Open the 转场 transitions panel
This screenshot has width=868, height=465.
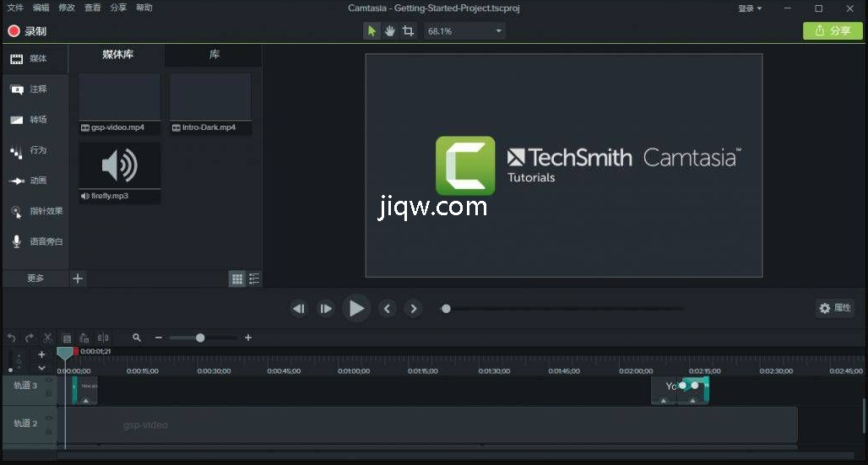pos(30,120)
